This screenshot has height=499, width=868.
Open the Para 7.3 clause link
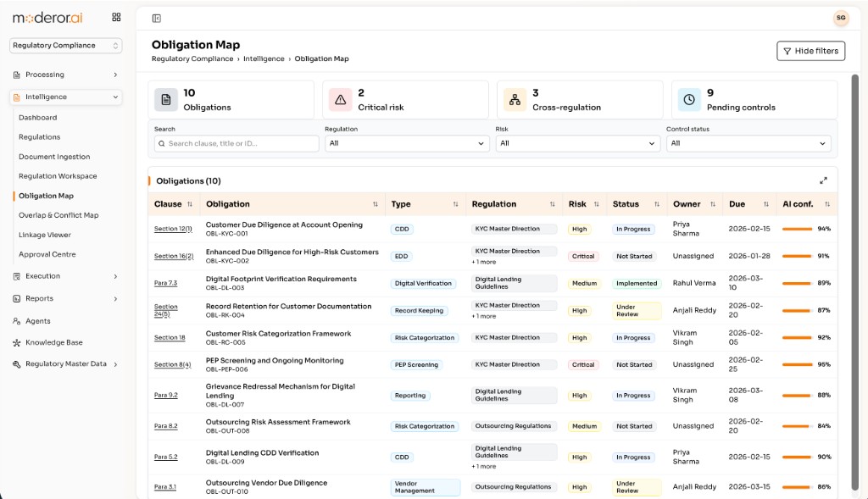click(x=165, y=283)
